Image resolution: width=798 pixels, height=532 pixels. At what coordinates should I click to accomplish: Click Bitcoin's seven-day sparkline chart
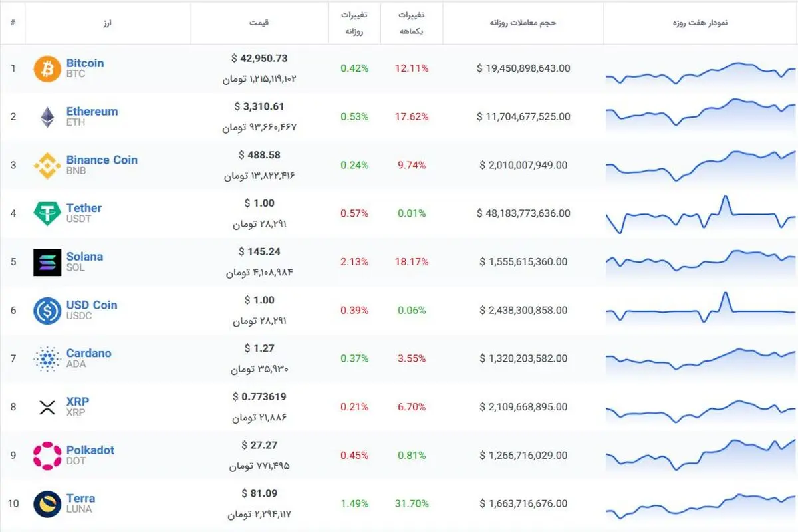point(700,73)
